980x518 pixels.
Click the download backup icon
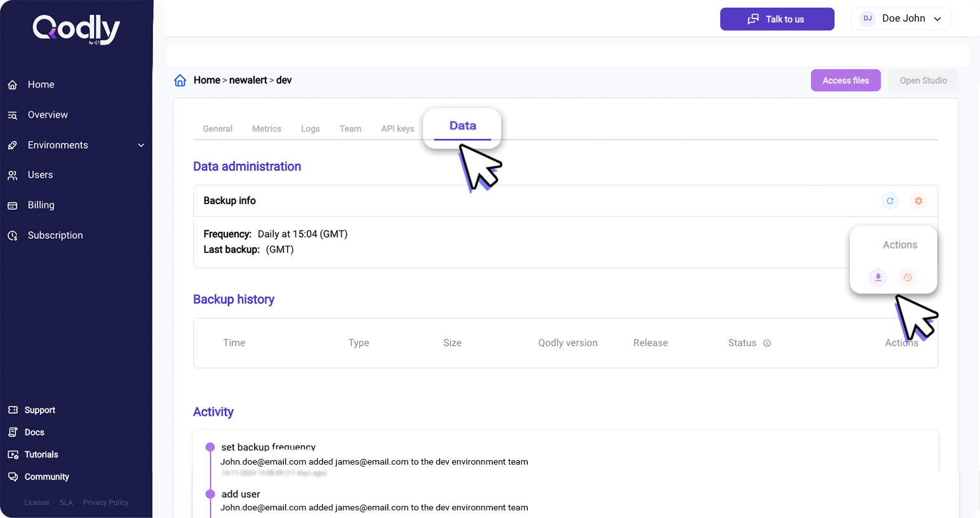coord(878,278)
